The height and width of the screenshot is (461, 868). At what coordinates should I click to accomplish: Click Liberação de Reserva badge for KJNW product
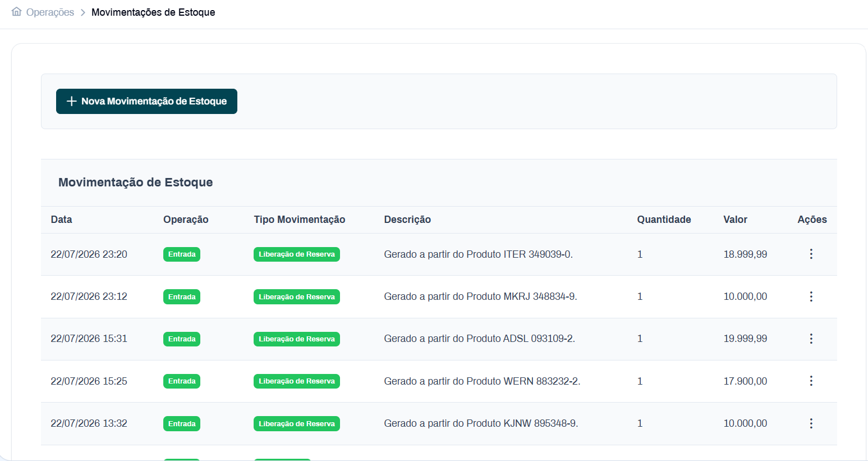[x=297, y=424]
